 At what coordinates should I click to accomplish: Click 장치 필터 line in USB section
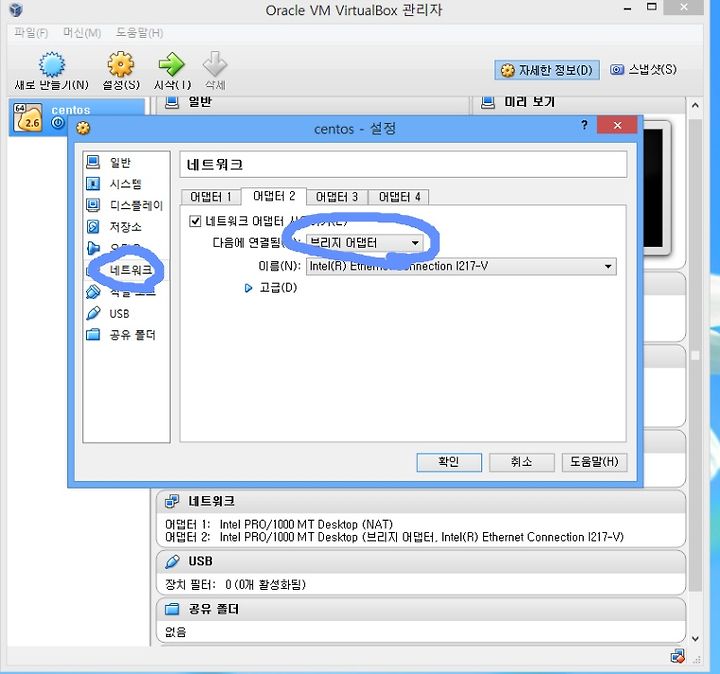pyautogui.click(x=235, y=585)
